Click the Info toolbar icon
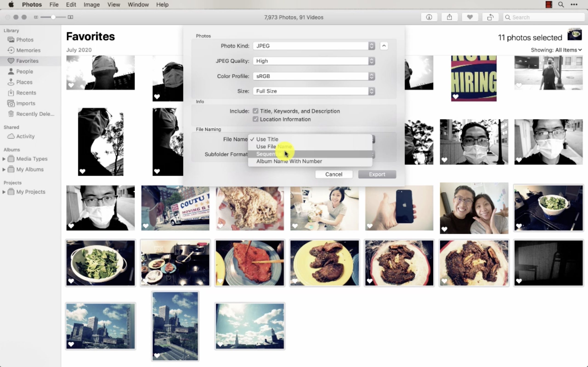Image resolution: width=588 pixels, height=367 pixels. [x=429, y=17]
